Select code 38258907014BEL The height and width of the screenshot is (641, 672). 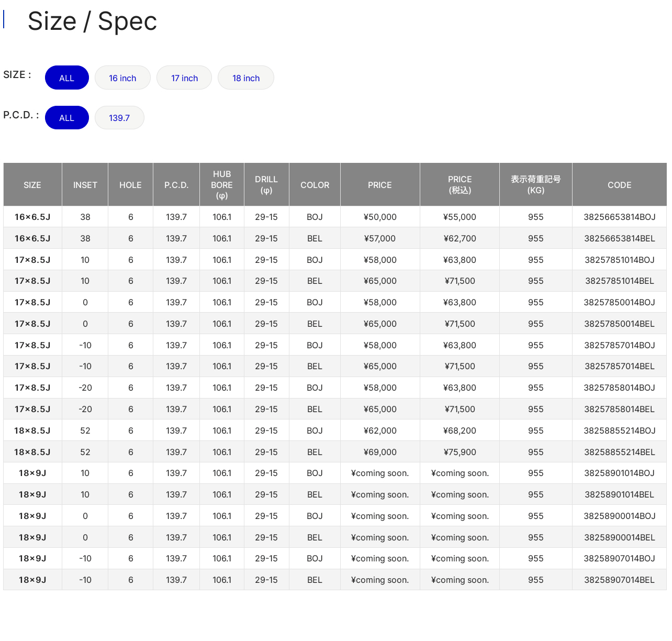tap(620, 580)
